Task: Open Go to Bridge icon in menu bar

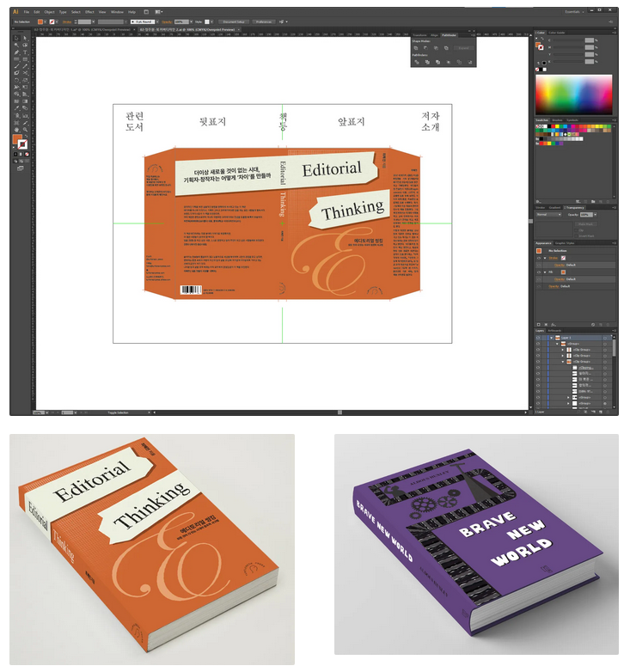Action: [x=146, y=12]
